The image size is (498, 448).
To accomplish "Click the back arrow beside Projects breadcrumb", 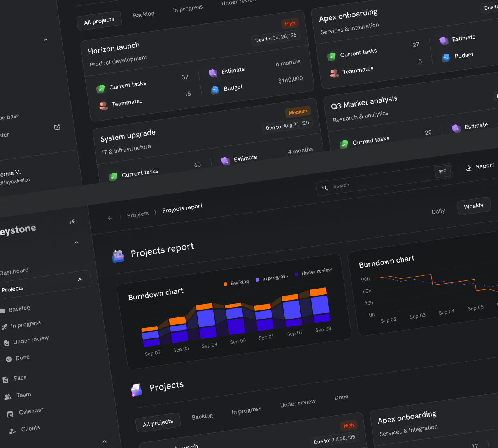I will tap(110, 218).
